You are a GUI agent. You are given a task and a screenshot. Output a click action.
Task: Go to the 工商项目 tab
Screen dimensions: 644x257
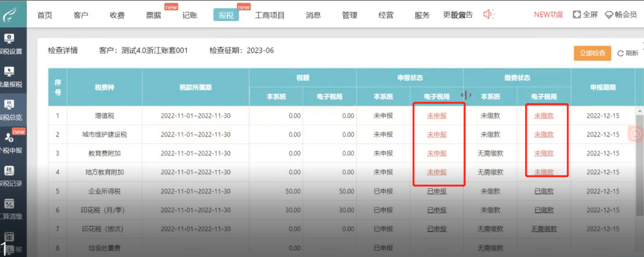[270, 15]
